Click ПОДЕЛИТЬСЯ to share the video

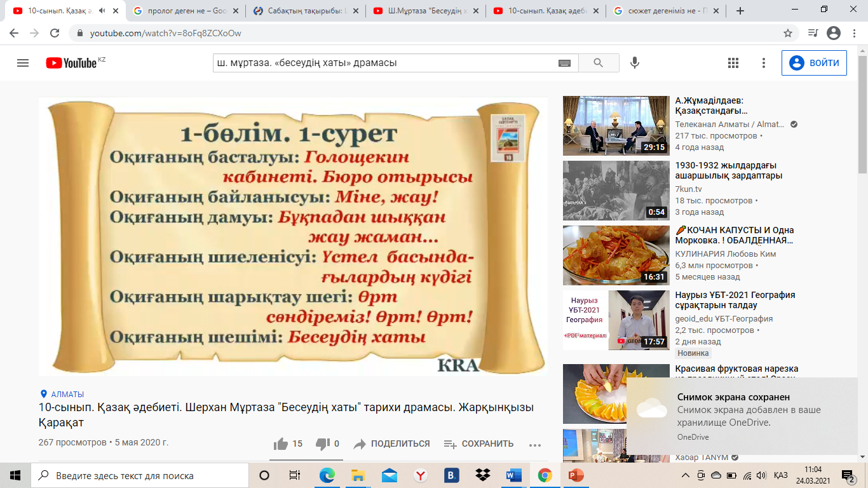click(391, 444)
